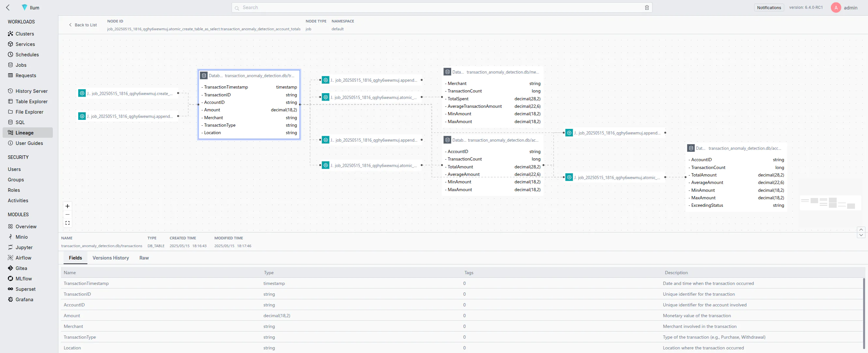Image resolution: width=868 pixels, height=353 pixels.
Task: Fit lineage graph to view icon
Action: 67,223
